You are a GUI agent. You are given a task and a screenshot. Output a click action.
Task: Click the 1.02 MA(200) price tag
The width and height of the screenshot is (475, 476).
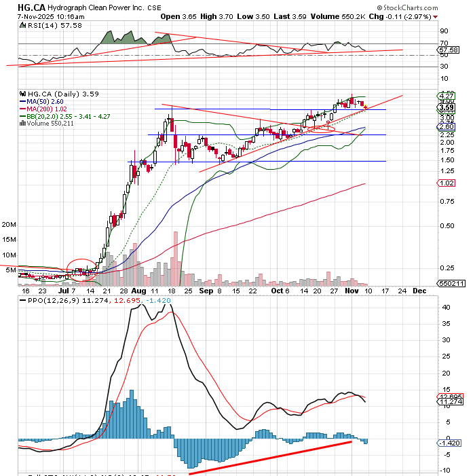[x=446, y=183]
